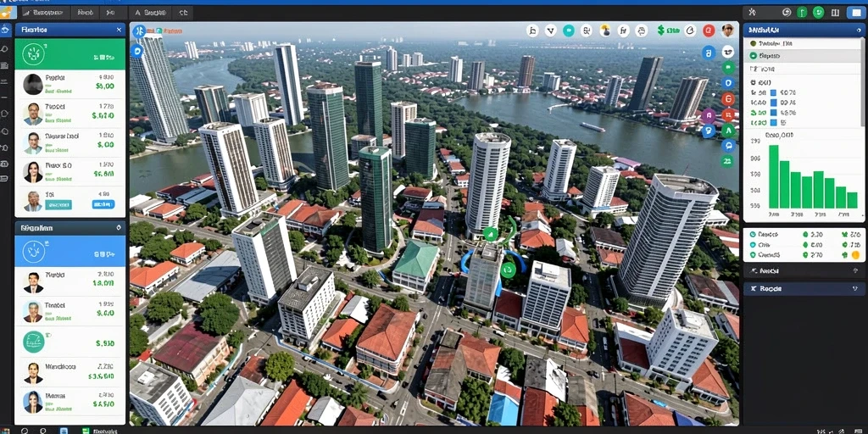Click the circular icon in the green panel header

click(x=32, y=54)
